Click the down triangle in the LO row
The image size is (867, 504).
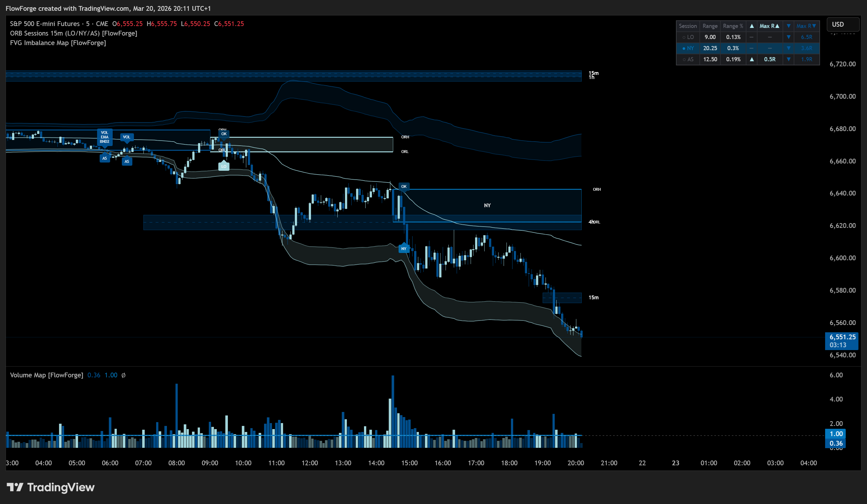788,37
